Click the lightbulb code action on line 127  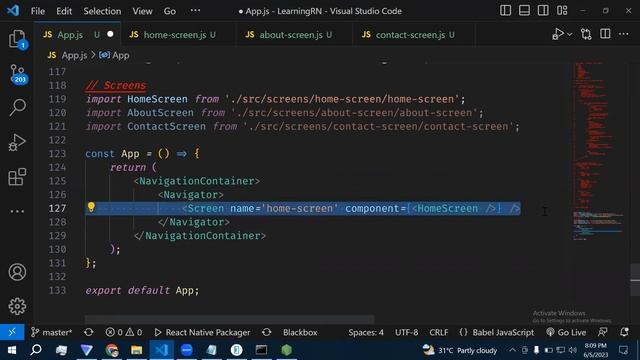click(x=91, y=207)
